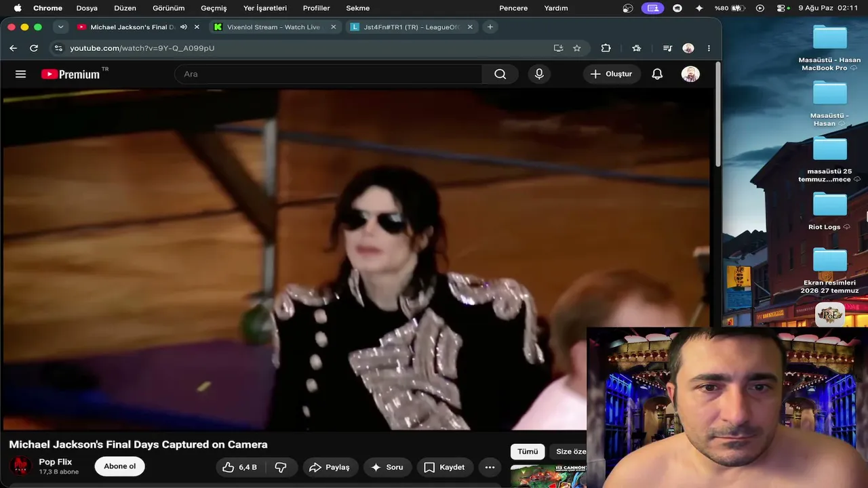Switch to the Jst4Fn#TR1 LeagueOf tab
This screenshot has width=868, height=488.
pos(411,27)
